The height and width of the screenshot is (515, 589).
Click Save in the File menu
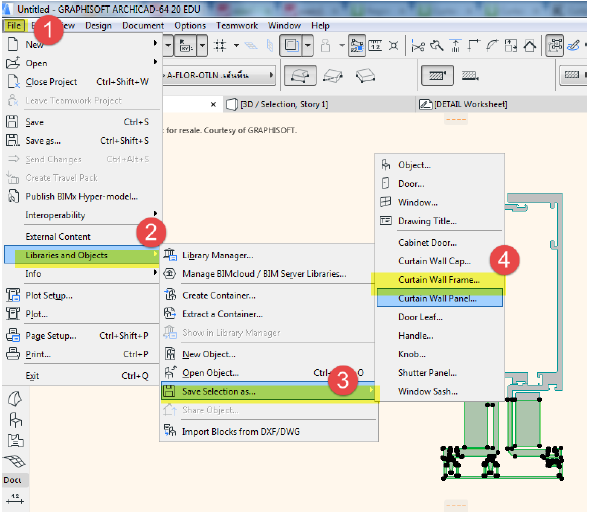[82, 122]
